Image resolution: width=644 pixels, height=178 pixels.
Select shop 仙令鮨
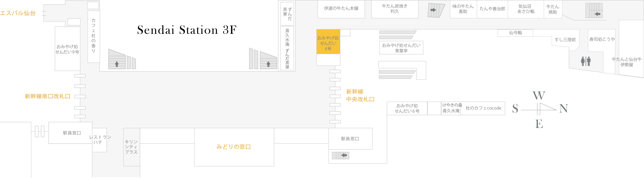coord(515,33)
